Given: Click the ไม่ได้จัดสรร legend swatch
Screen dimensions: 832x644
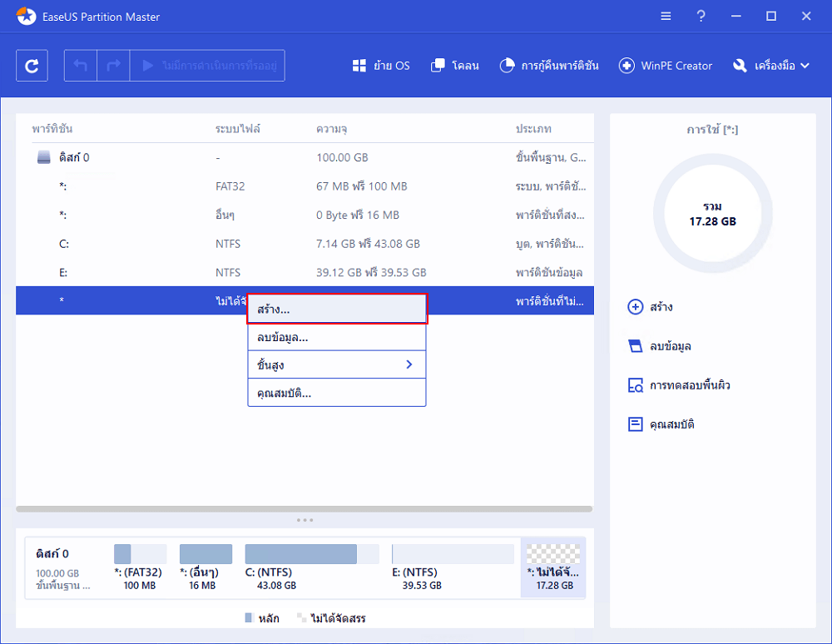Looking at the screenshot, I should pyautogui.click(x=301, y=617).
